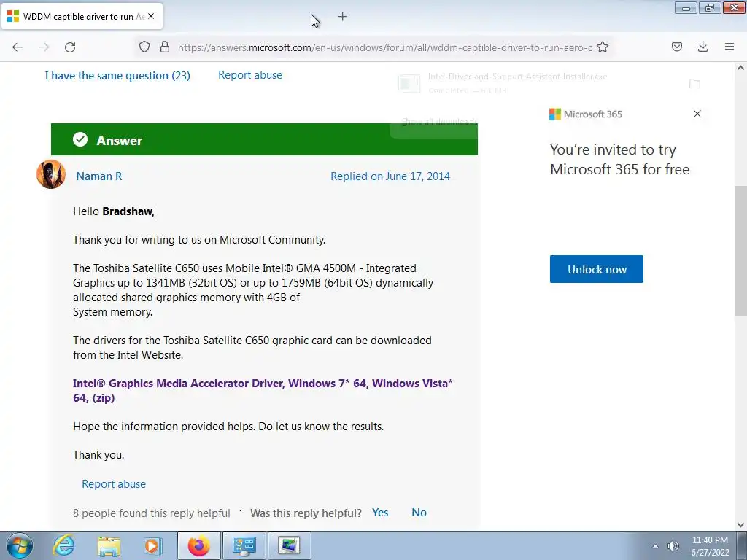Click '8 people found this reply helpful'
The width and height of the screenshot is (747, 560).
pos(152,513)
